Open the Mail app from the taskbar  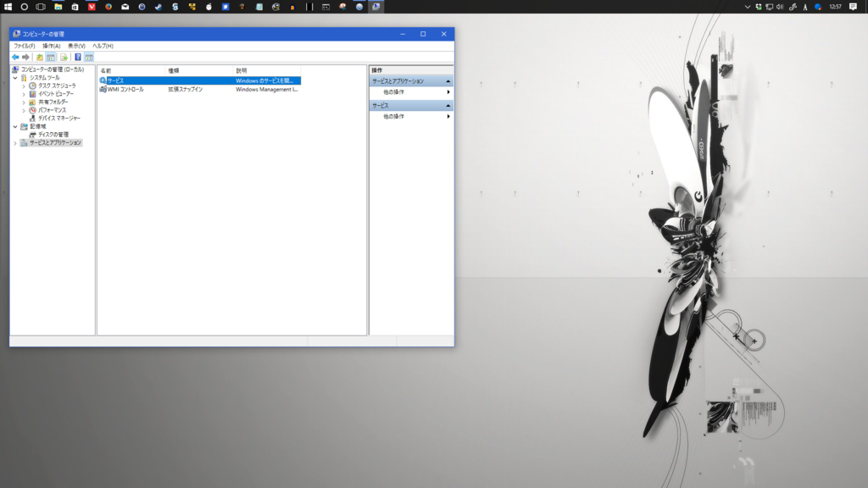(x=125, y=7)
